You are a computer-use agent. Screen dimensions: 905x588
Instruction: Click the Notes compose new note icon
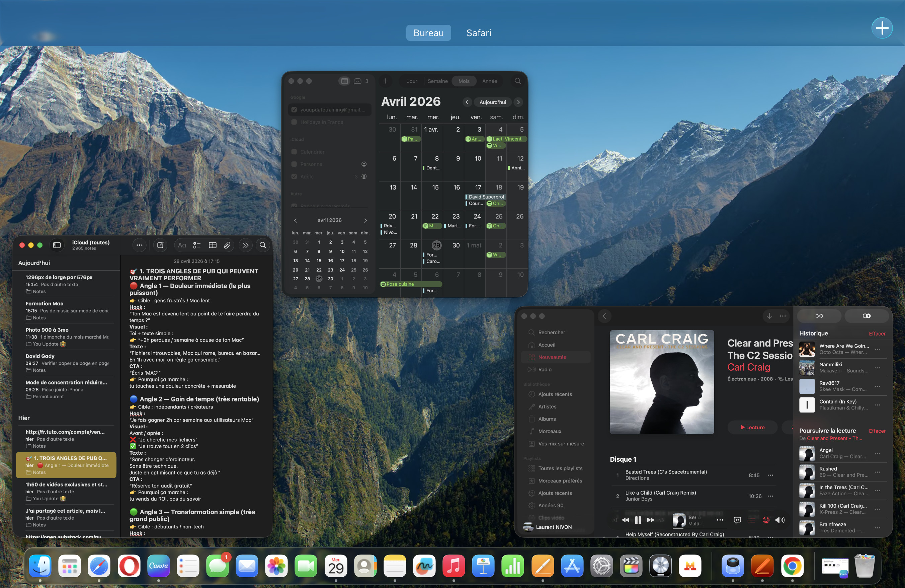coord(160,245)
